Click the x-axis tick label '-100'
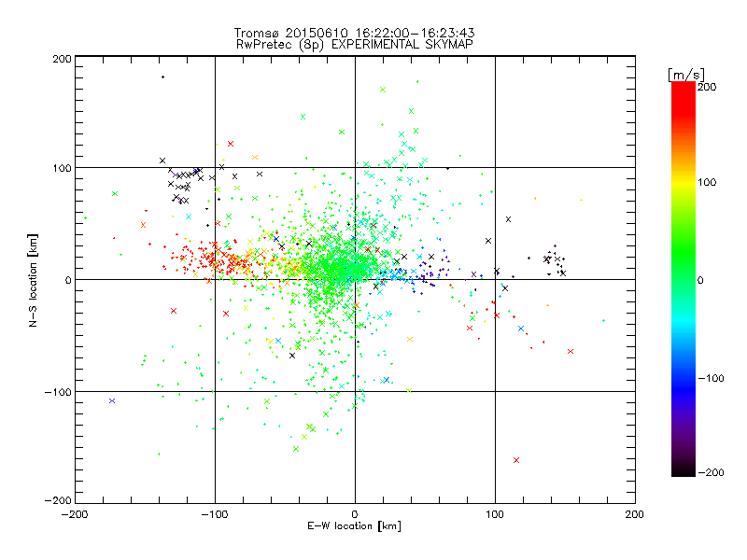The height and width of the screenshot is (560, 747). [x=215, y=514]
